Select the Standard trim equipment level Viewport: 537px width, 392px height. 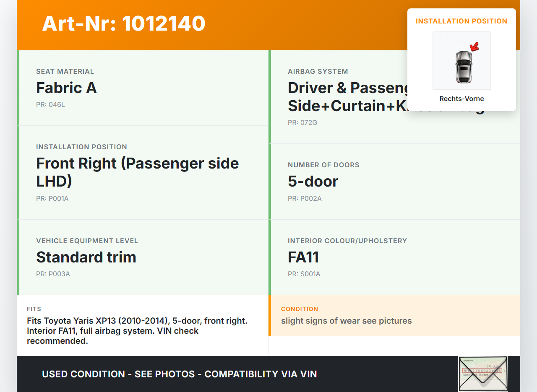[86, 257]
